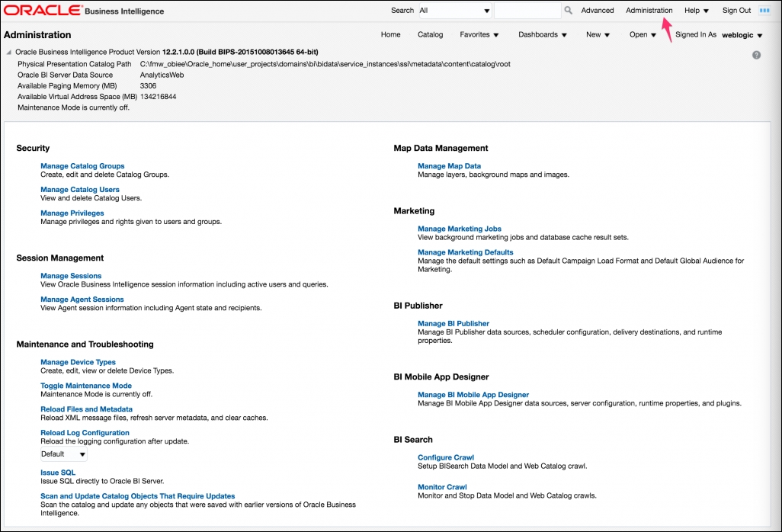Image resolution: width=782 pixels, height=532 pixels.
Task: Open the Issue SQL link
Action: coord(58,472)
